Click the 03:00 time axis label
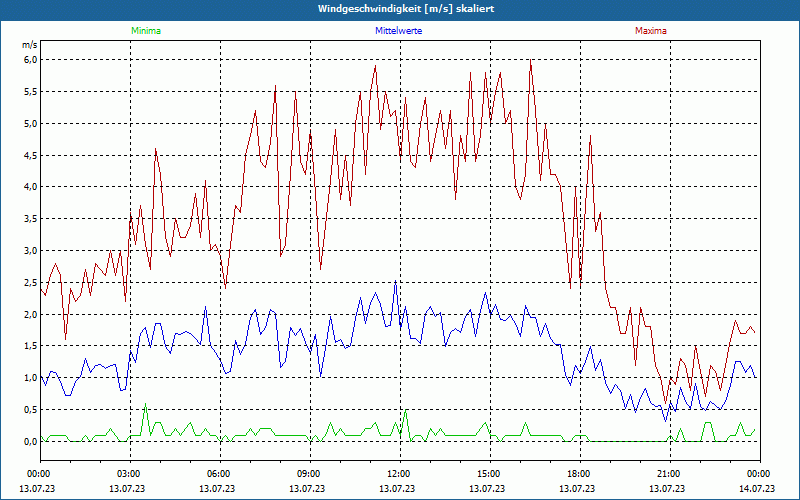Screen dimensions: 800x500 pyautogui.click(x=131, y=474)
